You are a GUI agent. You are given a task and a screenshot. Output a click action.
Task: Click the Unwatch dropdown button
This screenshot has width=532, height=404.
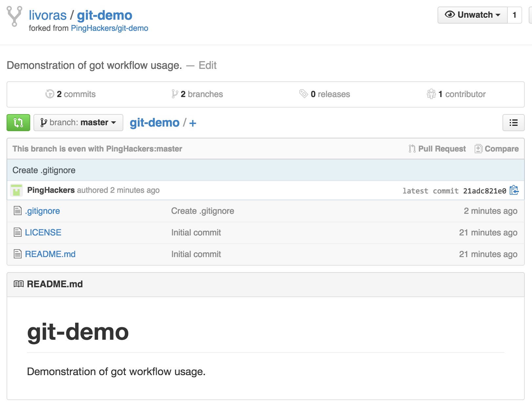tap(473, 15)
